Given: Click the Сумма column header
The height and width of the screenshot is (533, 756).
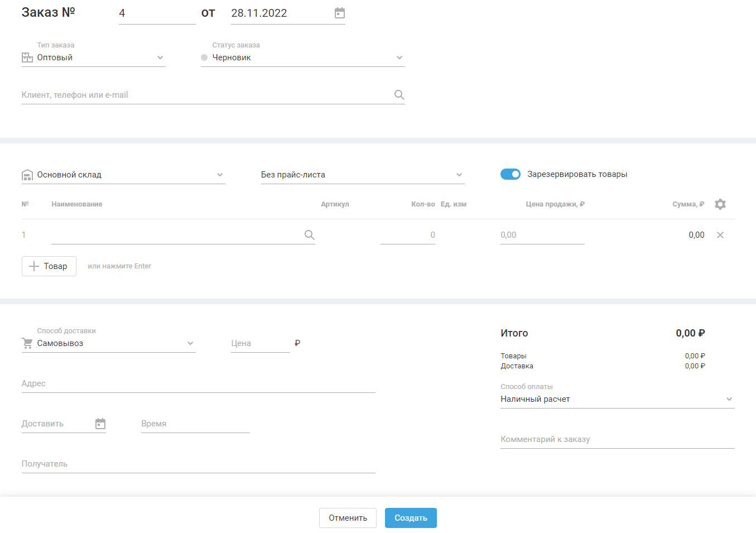Looking at the screenshot, I should 688,204.
